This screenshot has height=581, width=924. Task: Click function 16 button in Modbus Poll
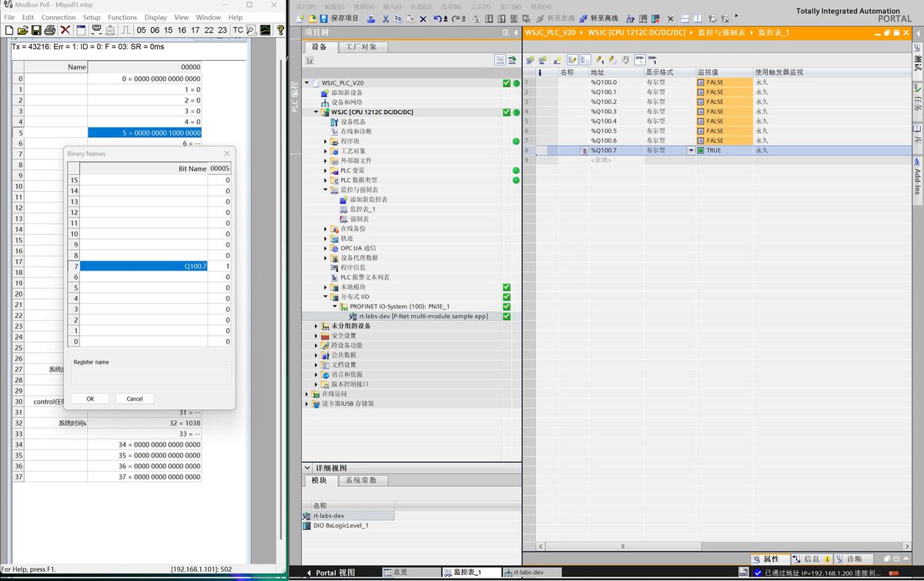(x=182, y=30)
